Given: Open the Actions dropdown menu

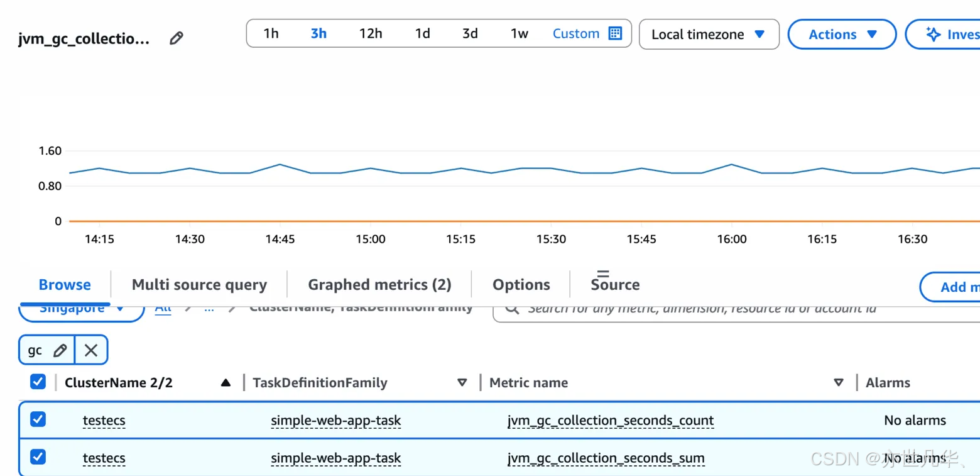Looking at the screenshot, I should (842, 34).
